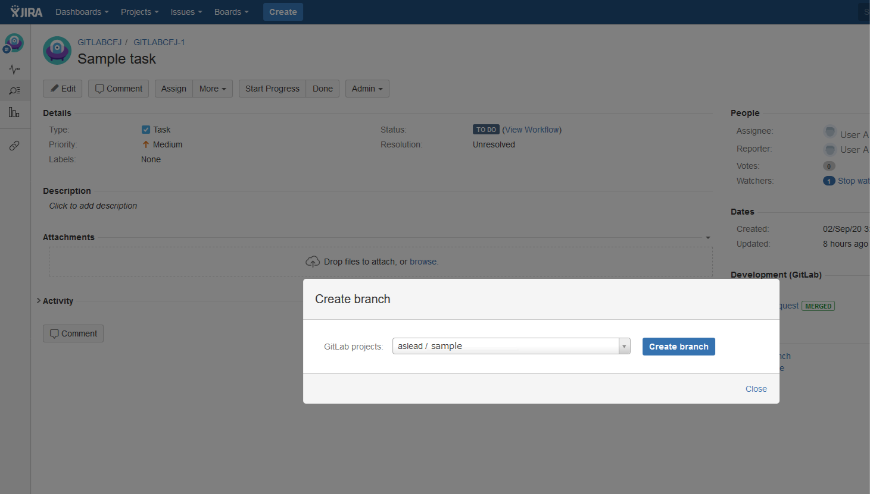The width and height of the screenshot is (870, 494).
Task: Click the Task type icon
Action: (x=146, y=130)
